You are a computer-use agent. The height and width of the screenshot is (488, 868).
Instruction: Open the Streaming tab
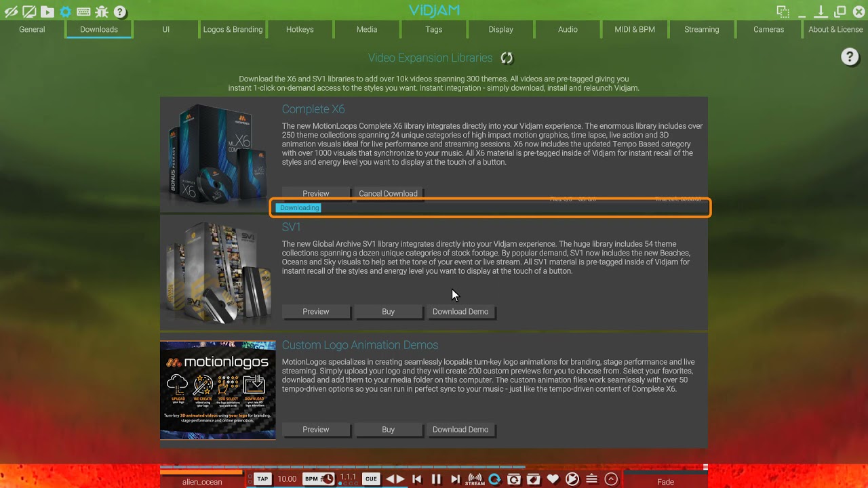coord(702,29)
